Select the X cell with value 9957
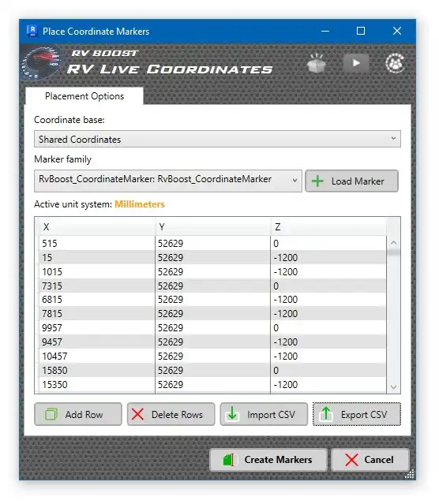 [97, 327]
